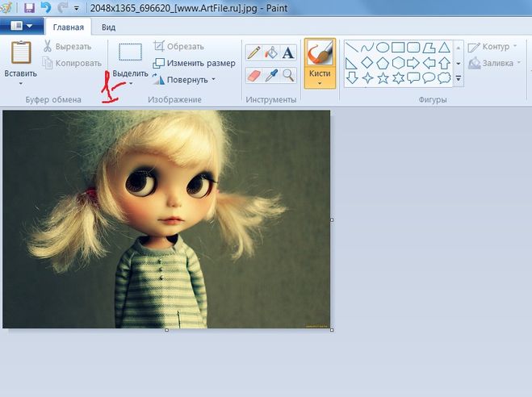Select the Text tool
532x397 pixels.
[288, 53]
